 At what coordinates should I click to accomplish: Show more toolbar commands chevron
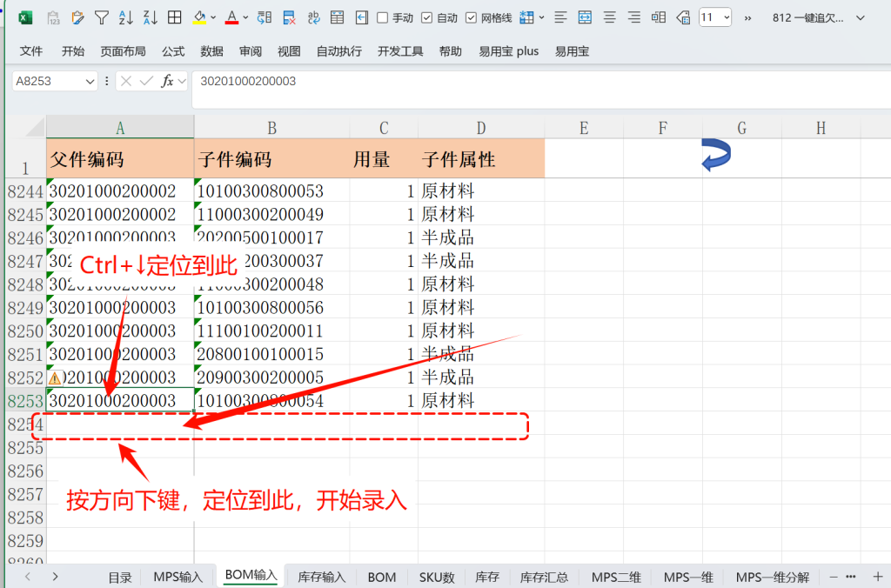pos(747,18)
